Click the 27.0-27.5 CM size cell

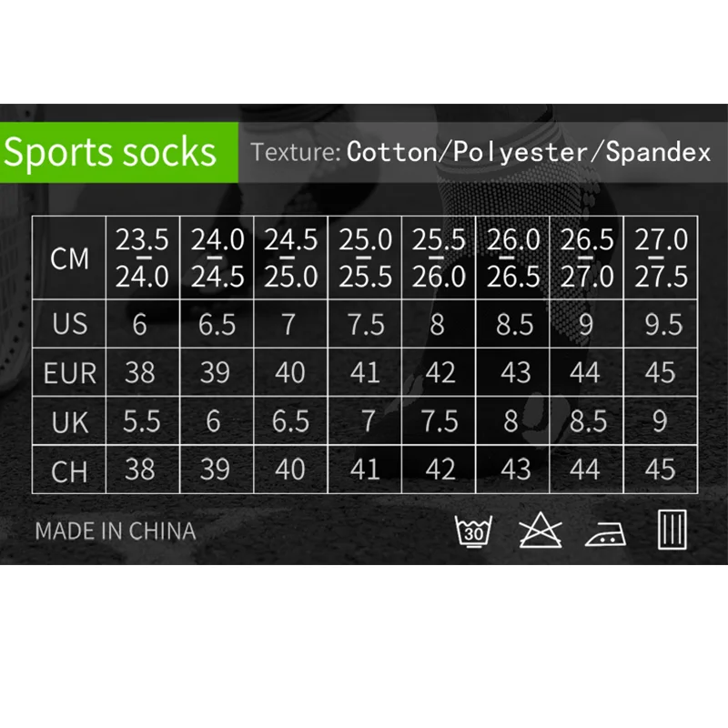[662, 259]
